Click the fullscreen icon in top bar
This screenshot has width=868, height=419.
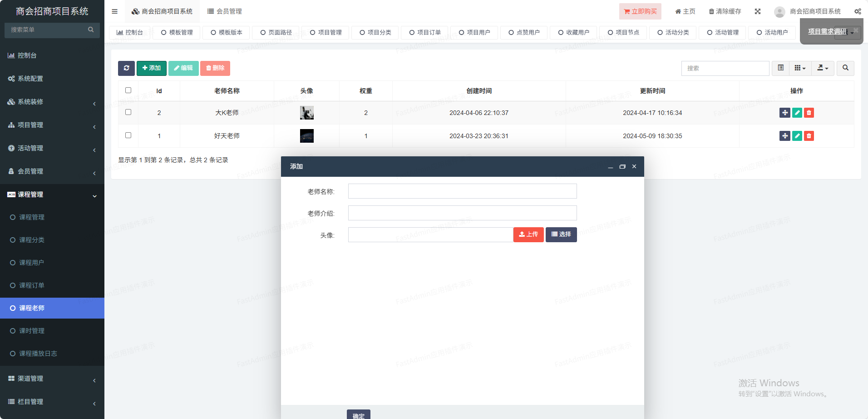pos(758,11)
